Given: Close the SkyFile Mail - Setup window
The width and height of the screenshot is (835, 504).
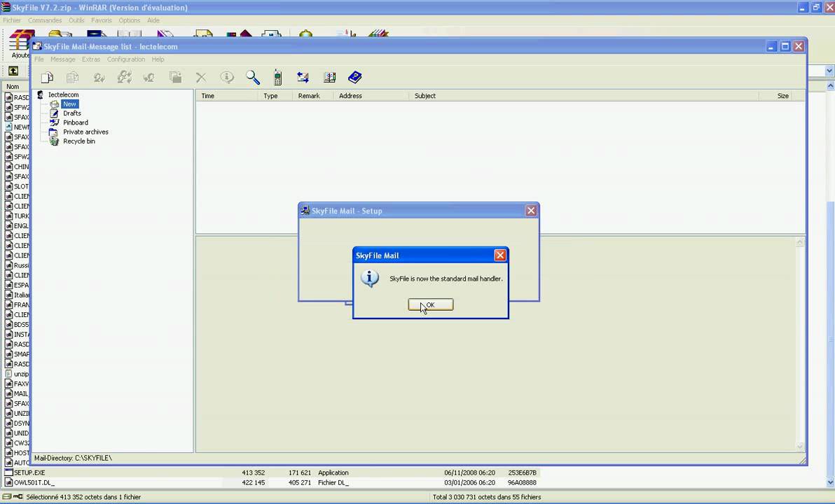Looking at the screenshot, I should click(x=531, y=211).
